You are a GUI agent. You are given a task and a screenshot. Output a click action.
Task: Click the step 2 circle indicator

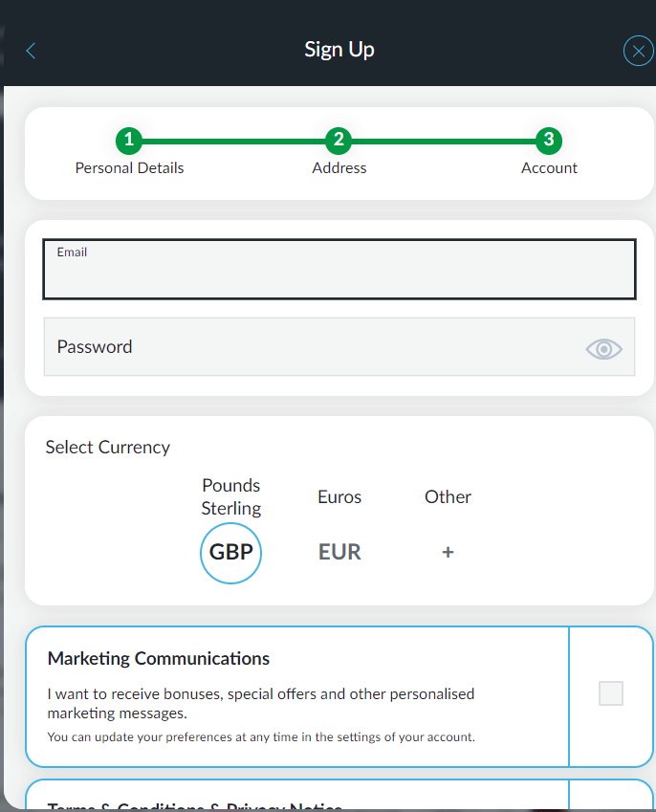pos(338,141)
